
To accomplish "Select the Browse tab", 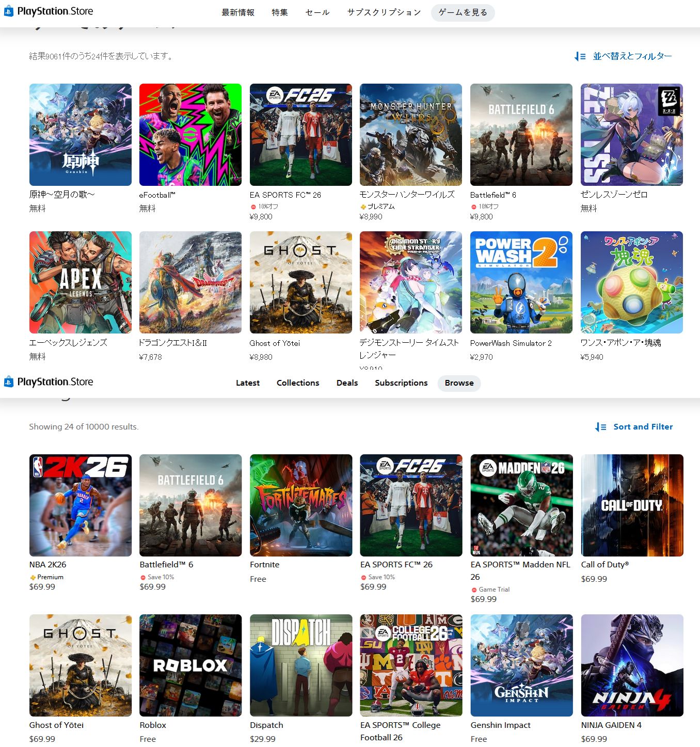I will coord(459,383).
